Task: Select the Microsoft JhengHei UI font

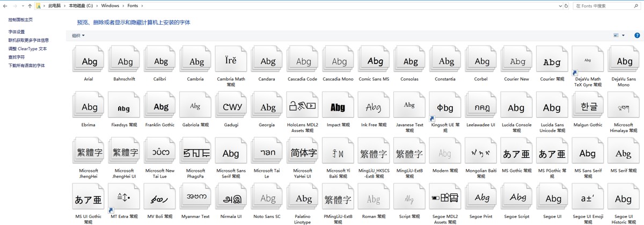Action: 125,151
